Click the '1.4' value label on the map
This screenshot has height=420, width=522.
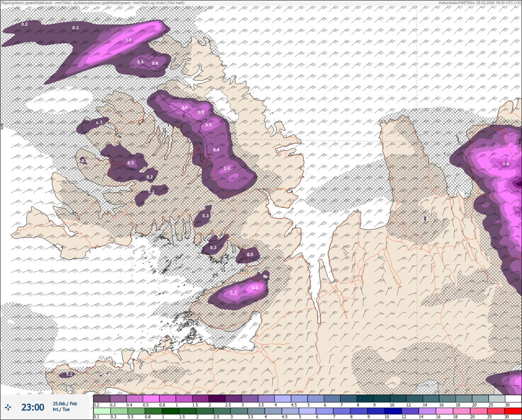[x=506, y=164]
